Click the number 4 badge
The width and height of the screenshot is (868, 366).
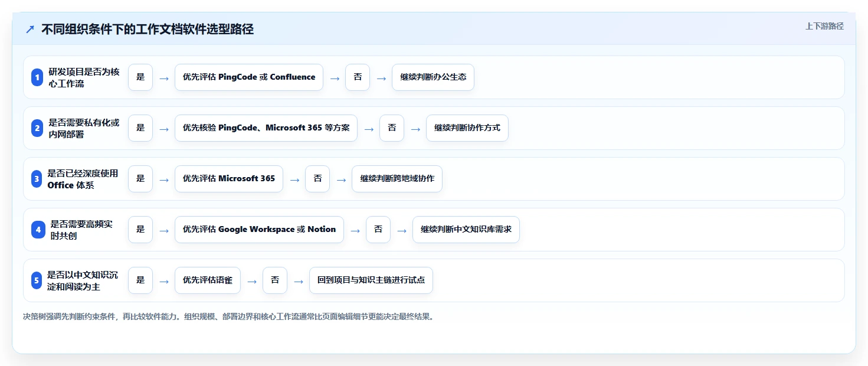click(x=38, y=230)
